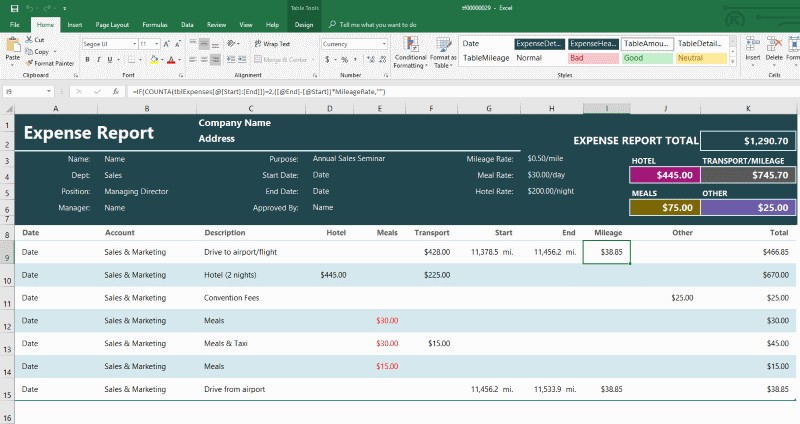Switch to Data tab
This screenshot has height=424, width=800.
187,24
